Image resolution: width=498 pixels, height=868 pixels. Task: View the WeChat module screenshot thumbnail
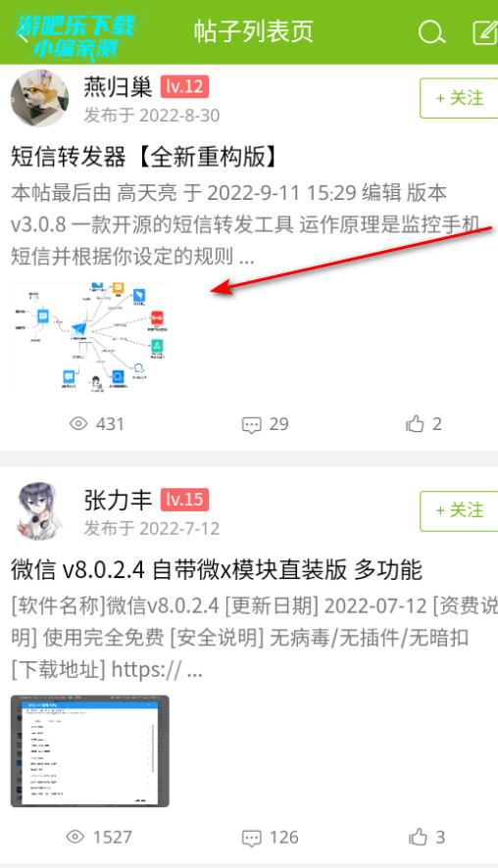point(90,751)
